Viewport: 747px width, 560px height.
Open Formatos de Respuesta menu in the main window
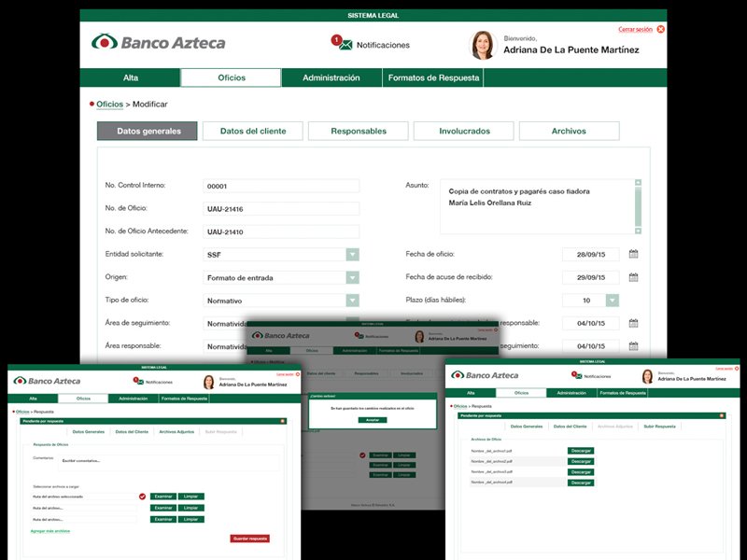(x=433, y=77)
